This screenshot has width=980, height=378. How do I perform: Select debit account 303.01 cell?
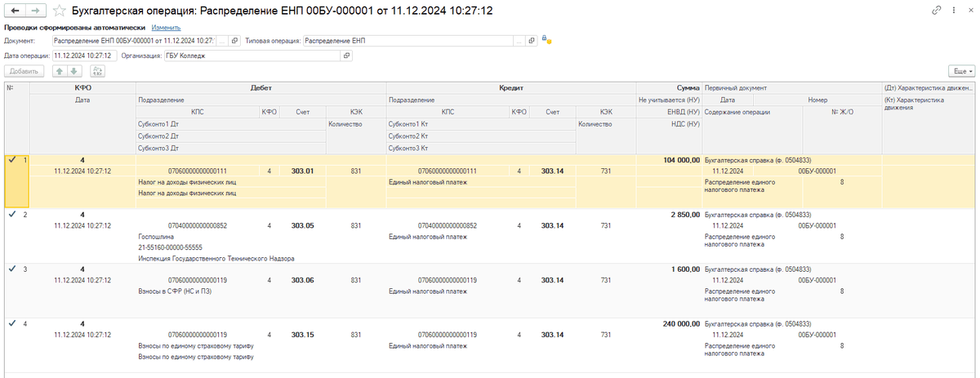(302, 171)
